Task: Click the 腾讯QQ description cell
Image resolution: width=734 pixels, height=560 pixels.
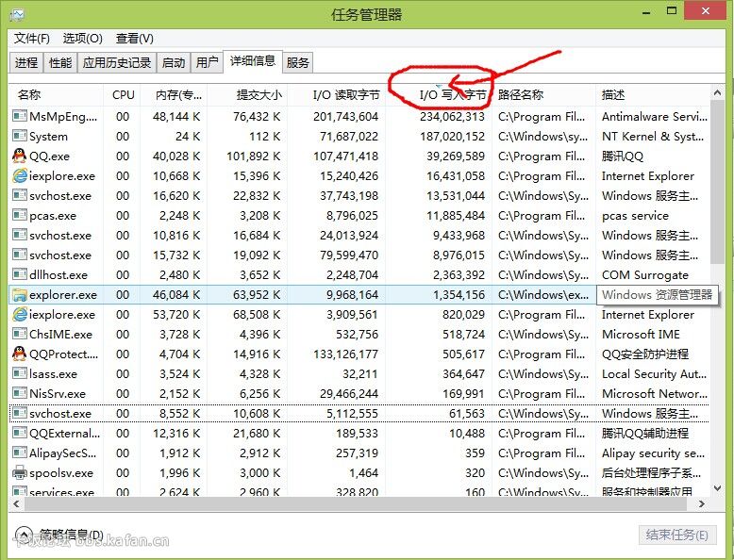Action: point(623,156)
